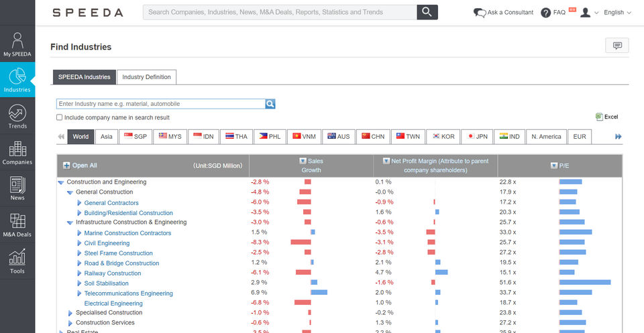Open the English language dropdown

tap(617, 13)
